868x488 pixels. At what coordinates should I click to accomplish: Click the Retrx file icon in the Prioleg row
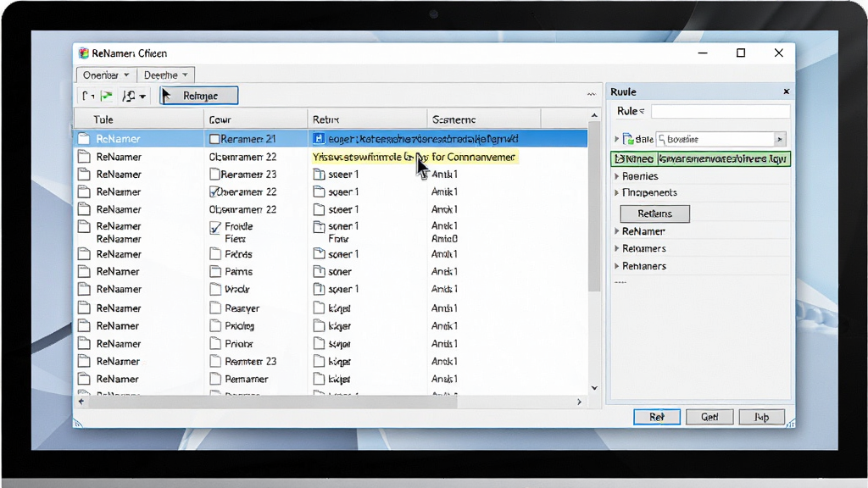pyautogui.click(x=319, y=326)
